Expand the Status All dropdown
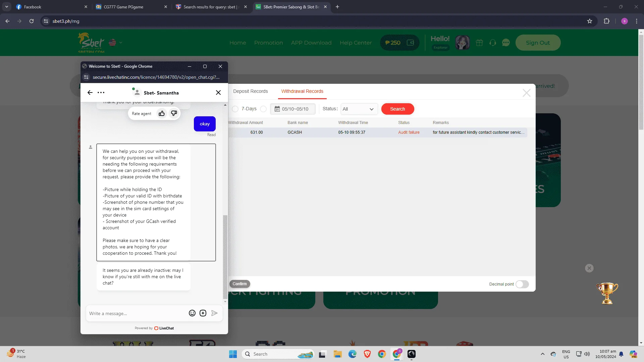Viewport: 644px width, 362px height. point(359,109)
